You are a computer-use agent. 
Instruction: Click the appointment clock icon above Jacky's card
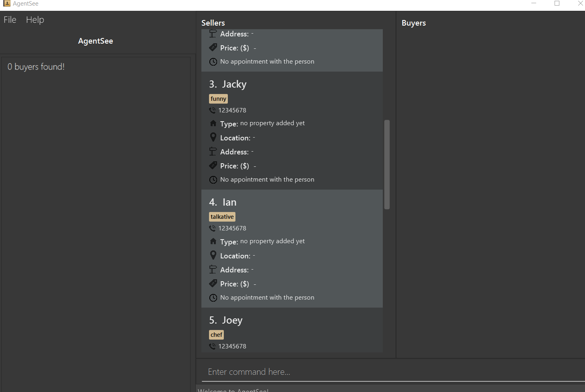click(x=213, y=62)
